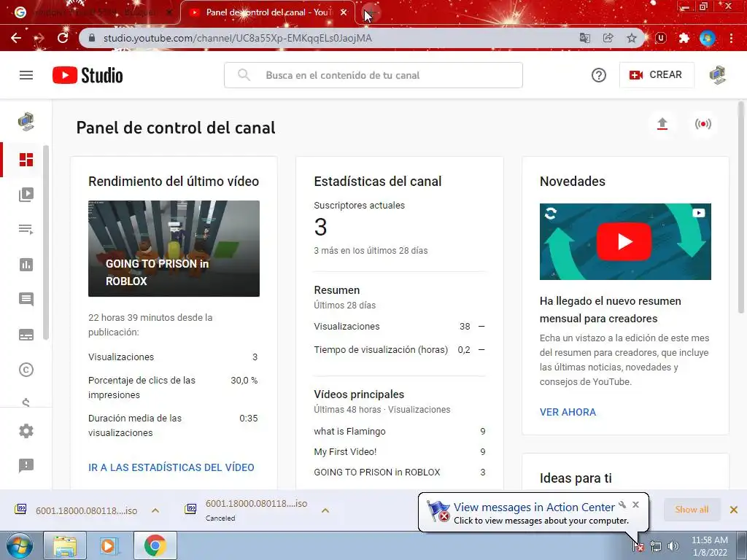The width and height of the screenshot is (747, 560).
Task: Click the Visualizaciones 38 summary row
Action: coord(400,327)
